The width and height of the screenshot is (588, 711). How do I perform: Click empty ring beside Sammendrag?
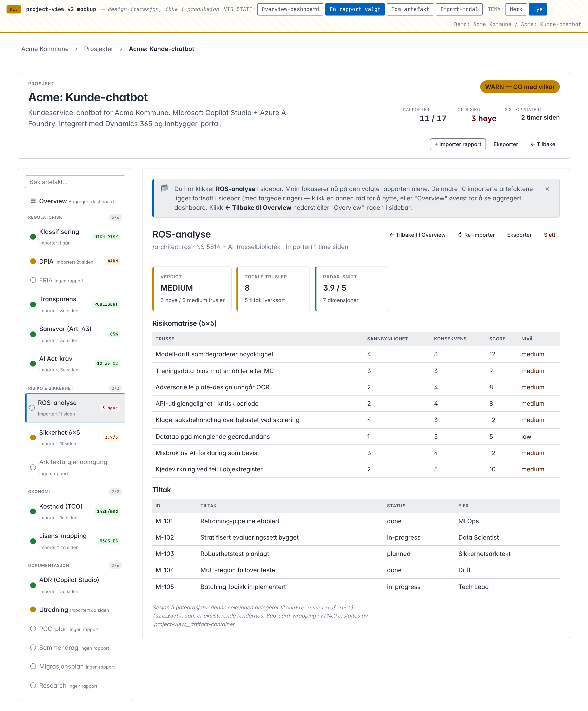point(33,647)
